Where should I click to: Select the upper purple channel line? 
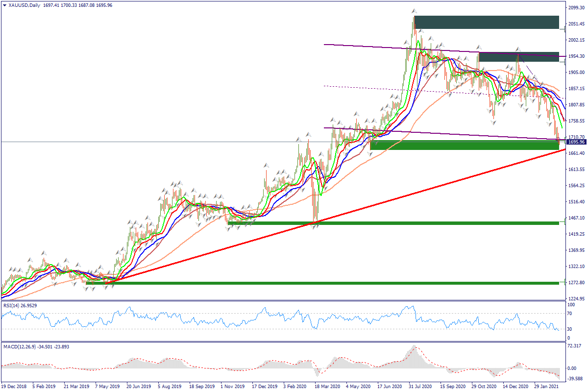pyautogui.click(x=392, y=47)
